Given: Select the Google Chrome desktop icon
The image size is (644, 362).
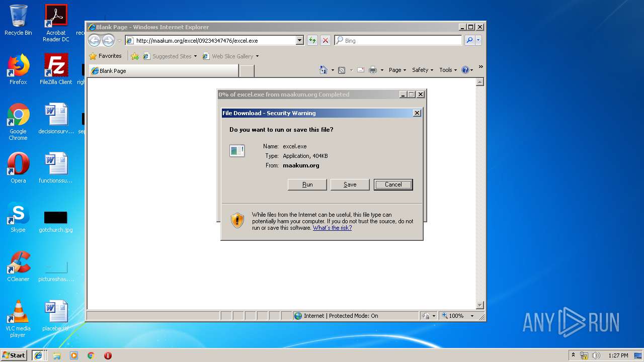Looking at the screenshot, I should 18,122.
